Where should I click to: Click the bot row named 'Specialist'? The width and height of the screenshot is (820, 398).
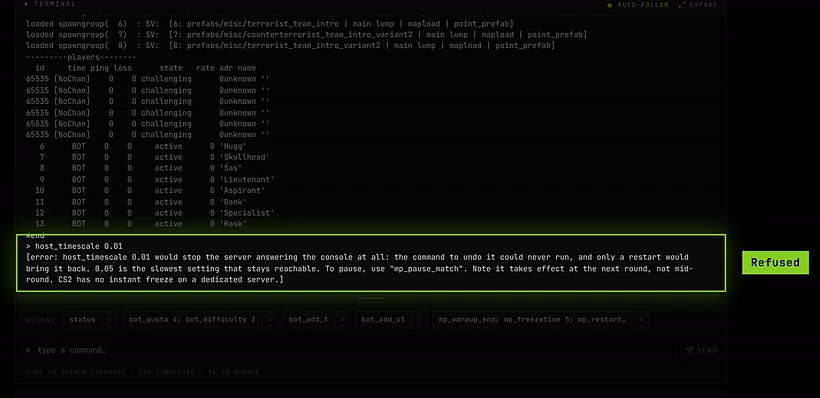(154, 213)
